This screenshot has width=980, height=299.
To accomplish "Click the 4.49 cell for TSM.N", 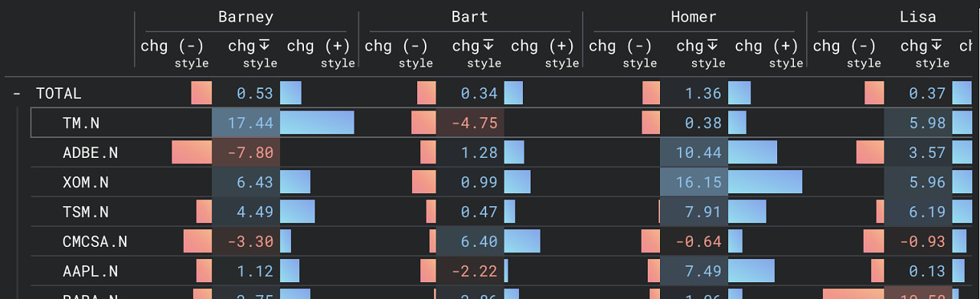I will [246, 212].
